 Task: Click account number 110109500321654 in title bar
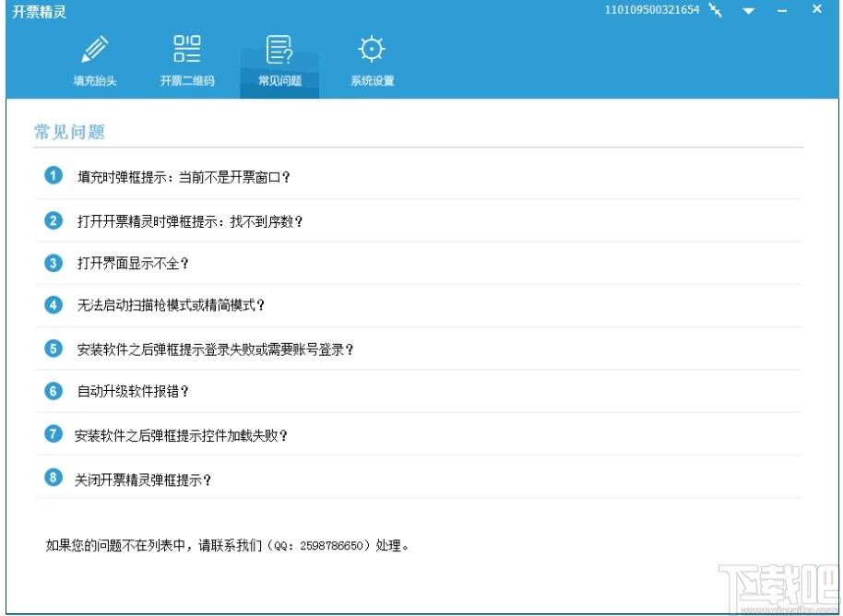651,9
